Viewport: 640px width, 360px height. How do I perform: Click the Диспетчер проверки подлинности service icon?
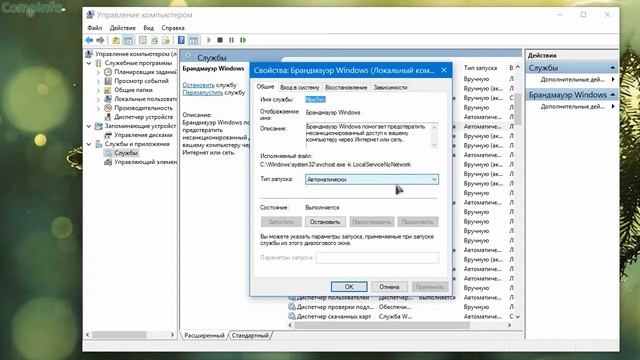point(291,307)
